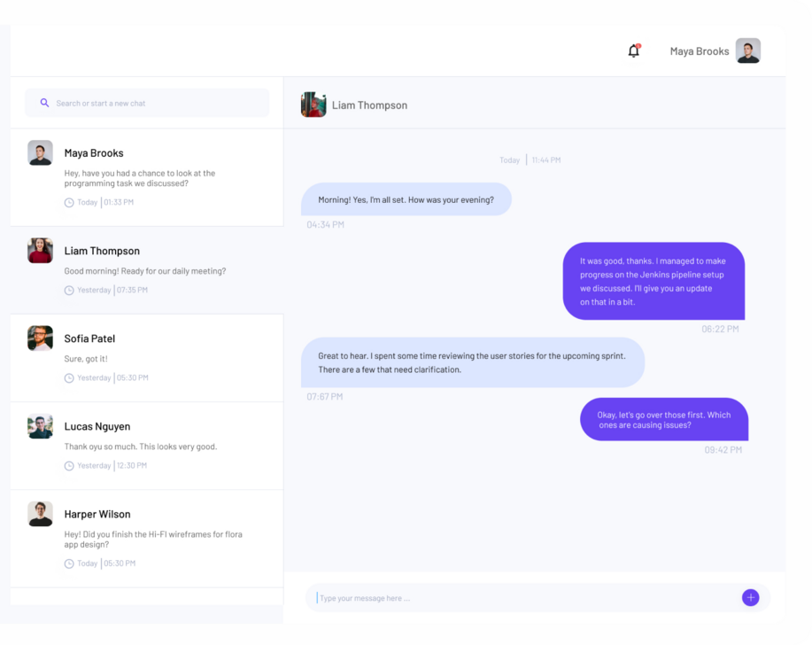Click the clock icon under Maya Brooks chat
The height and width of the screenshot is (645, 812).
pos(69,203)
